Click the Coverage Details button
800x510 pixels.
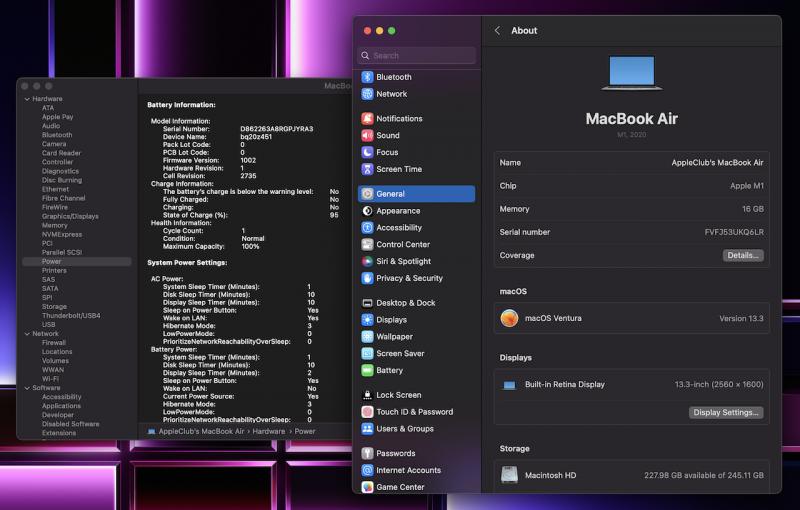742,256
